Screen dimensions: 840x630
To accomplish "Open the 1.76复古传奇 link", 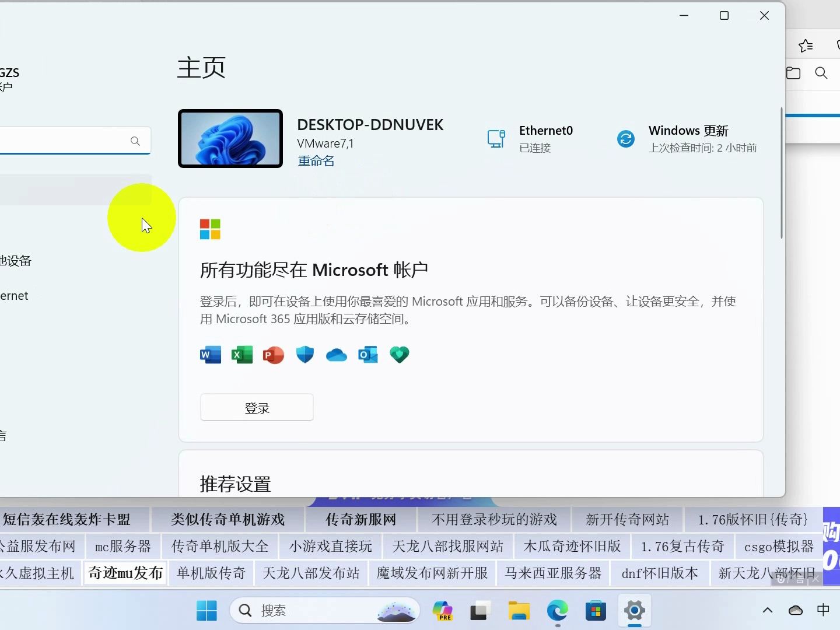I will (x=682, y=546).
